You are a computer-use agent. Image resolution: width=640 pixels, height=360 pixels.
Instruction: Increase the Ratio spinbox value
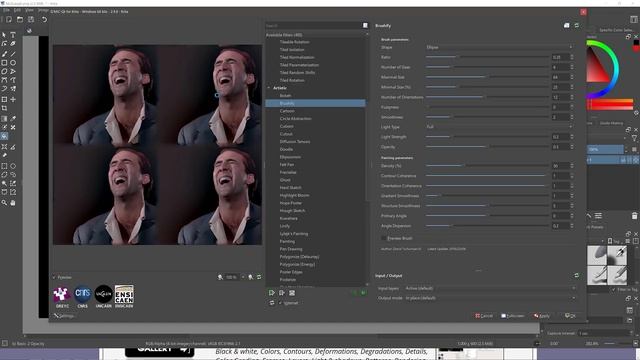tap(572, 56)
